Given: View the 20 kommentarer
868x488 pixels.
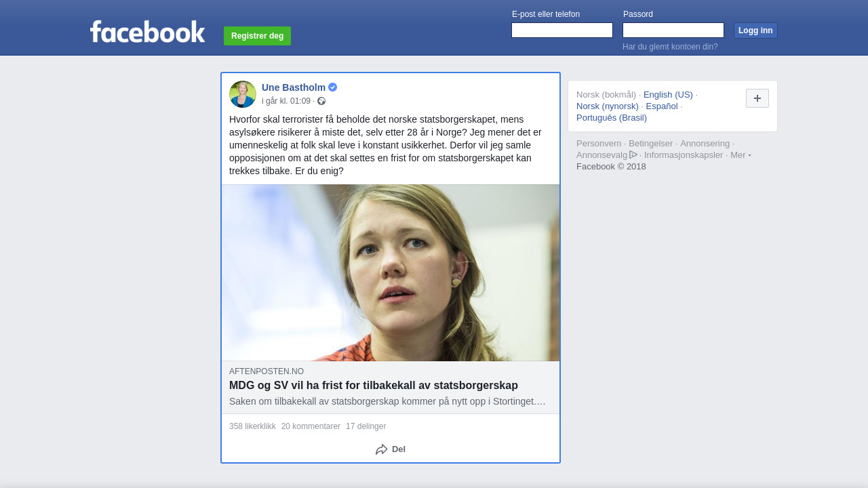Looking at the screenshot, I should pyautogui.click(x=311, y=426).
